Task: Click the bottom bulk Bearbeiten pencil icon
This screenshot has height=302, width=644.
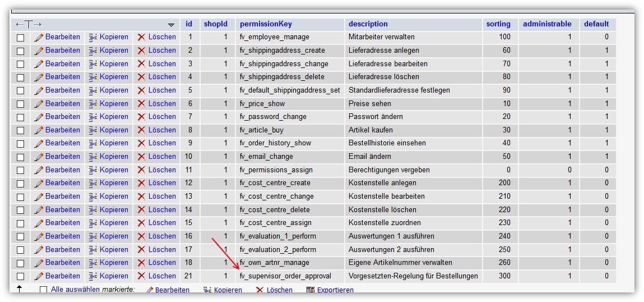Action: coord(149,290)
